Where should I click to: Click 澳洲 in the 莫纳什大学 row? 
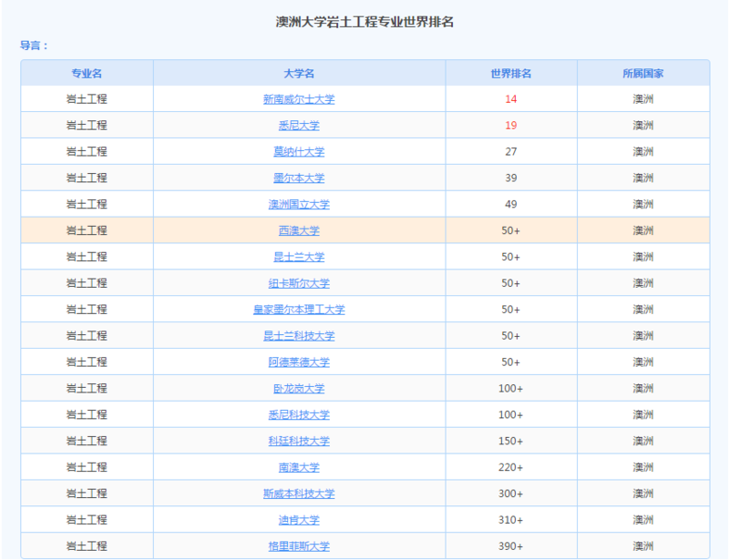pos(643,151)
